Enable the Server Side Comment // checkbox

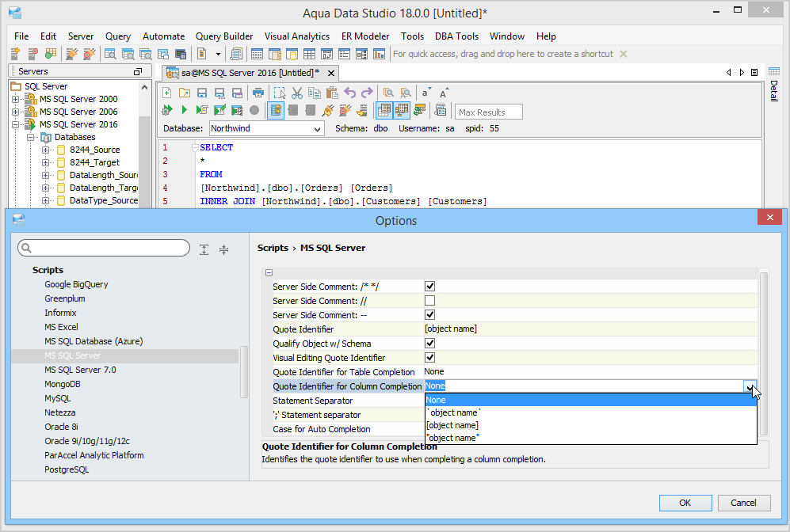(429, 300)
